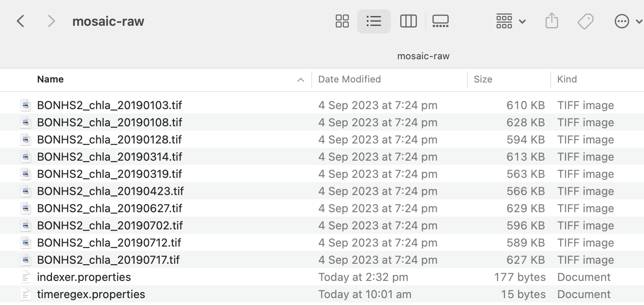644x305 pixels.
Task: Collapse sorting with the Name column chevron
Action: point(301,79)
